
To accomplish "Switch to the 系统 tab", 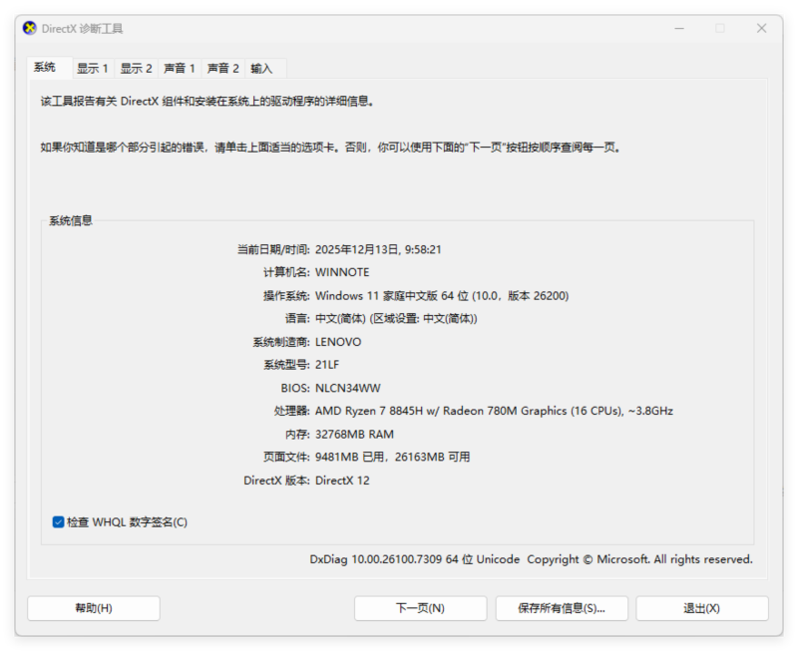I will (x=45, y=68).
